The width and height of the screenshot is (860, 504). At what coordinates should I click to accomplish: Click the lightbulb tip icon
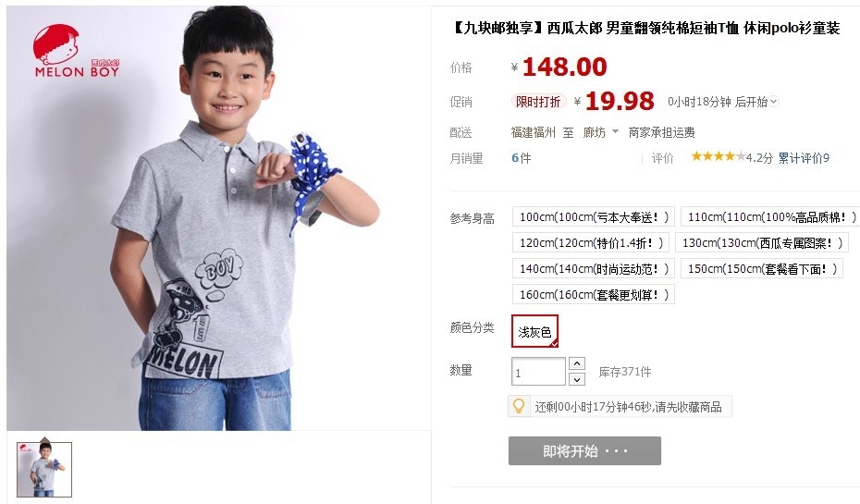518,406
